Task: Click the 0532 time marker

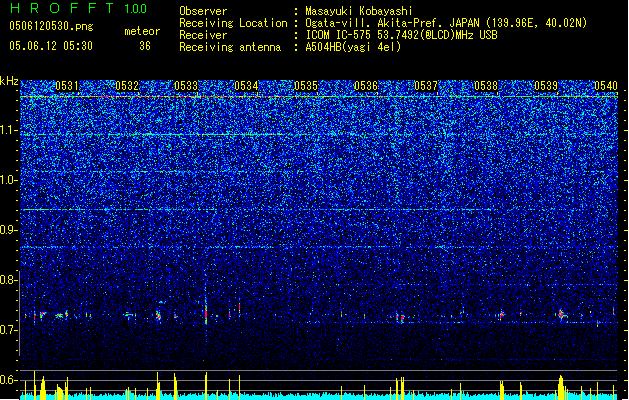Action: (x=127, y=86)
